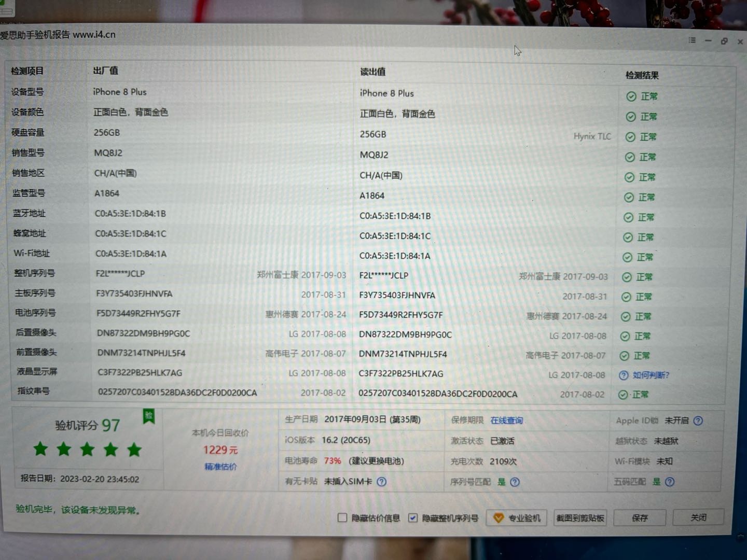Viewport: 747px width, 560px height.
Task: Open the 如何判断? link for 液晶显示屏
Action: [651, 375]
